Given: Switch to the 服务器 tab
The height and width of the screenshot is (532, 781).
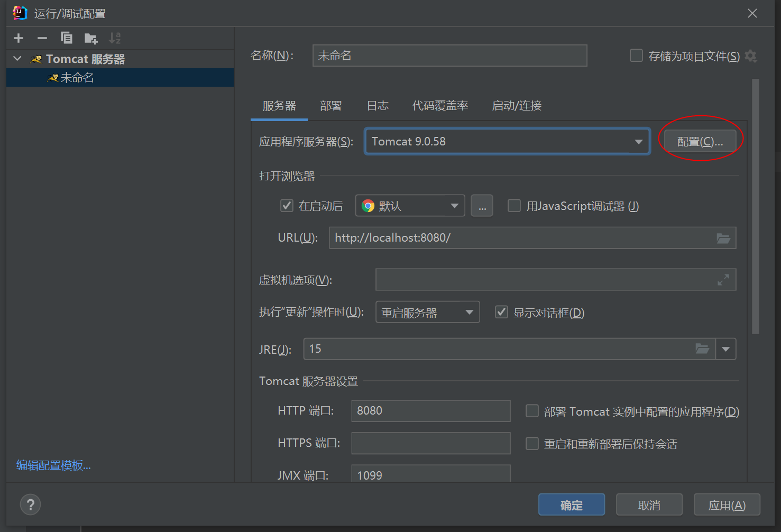Looking at the screenshot, I should coord(279,106).
